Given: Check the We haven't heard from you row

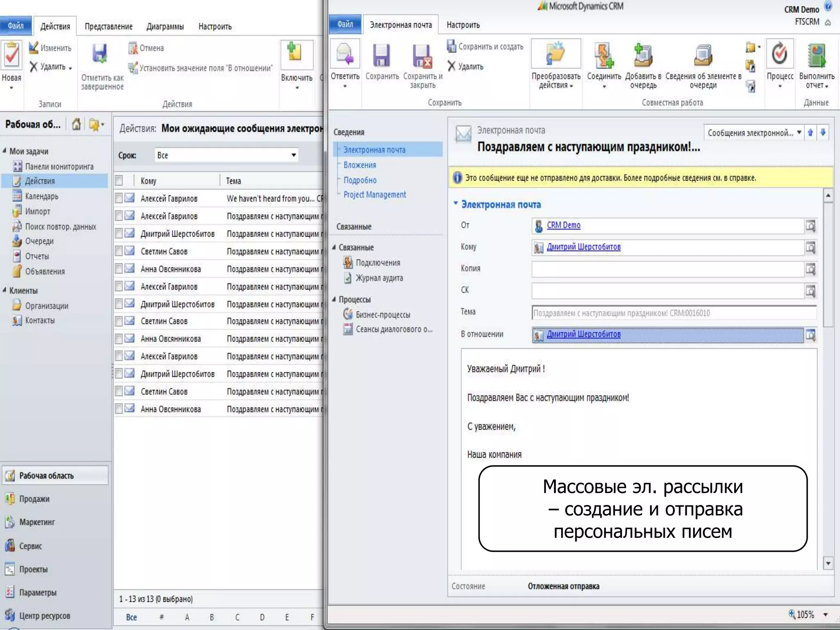Looking at the screenshot, I should 119,199.
